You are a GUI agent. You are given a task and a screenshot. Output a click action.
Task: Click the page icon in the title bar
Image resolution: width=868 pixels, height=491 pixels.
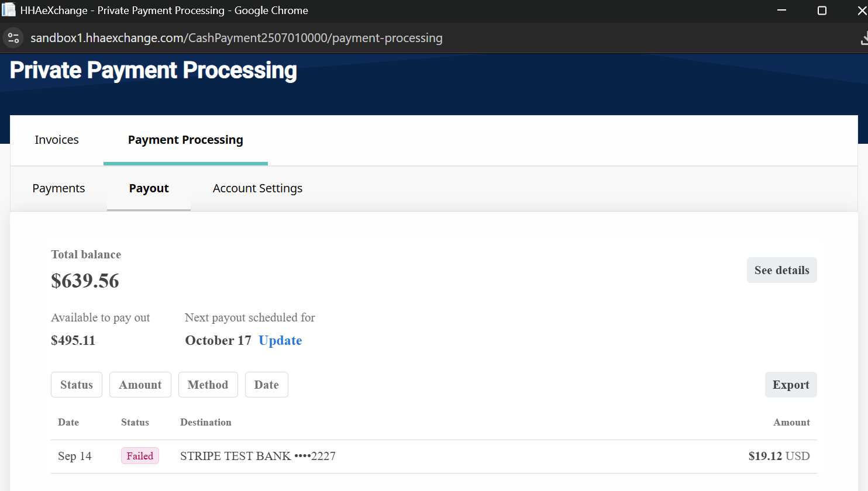9,10
